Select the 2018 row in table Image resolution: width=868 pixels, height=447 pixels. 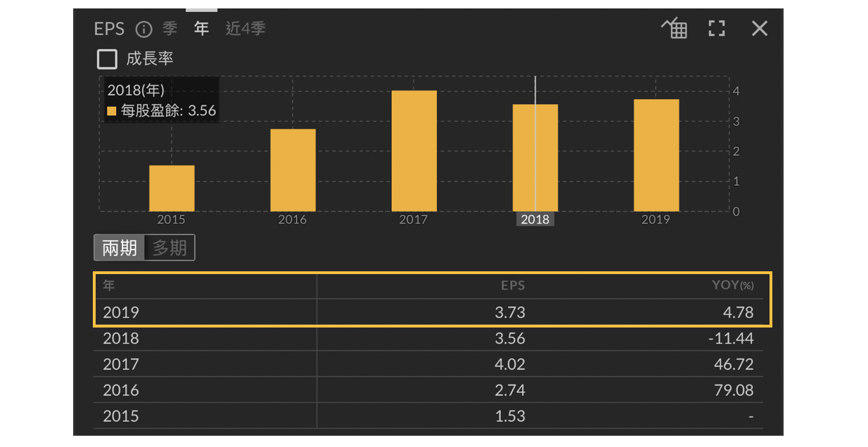pyautogui.click(x=428, y=339)
